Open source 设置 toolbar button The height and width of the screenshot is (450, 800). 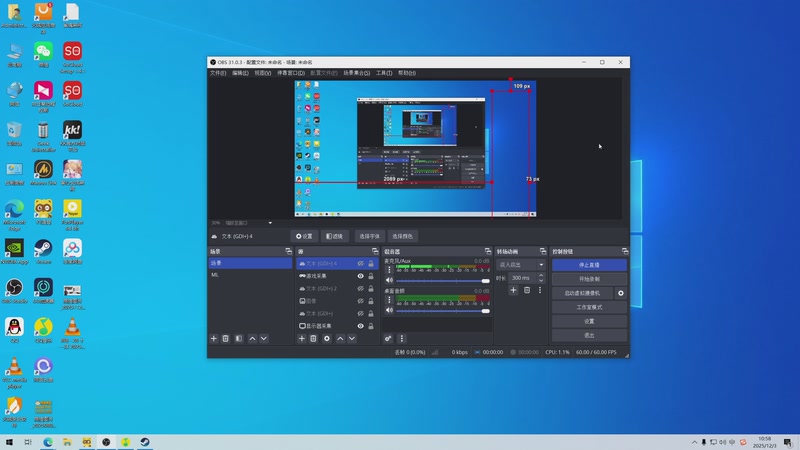[x=304, y=236]
